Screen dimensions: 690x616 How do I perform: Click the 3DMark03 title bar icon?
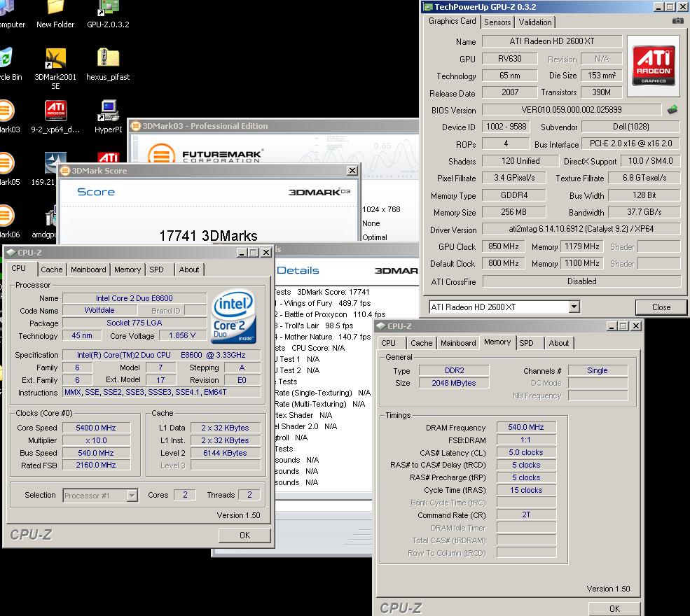136,126
